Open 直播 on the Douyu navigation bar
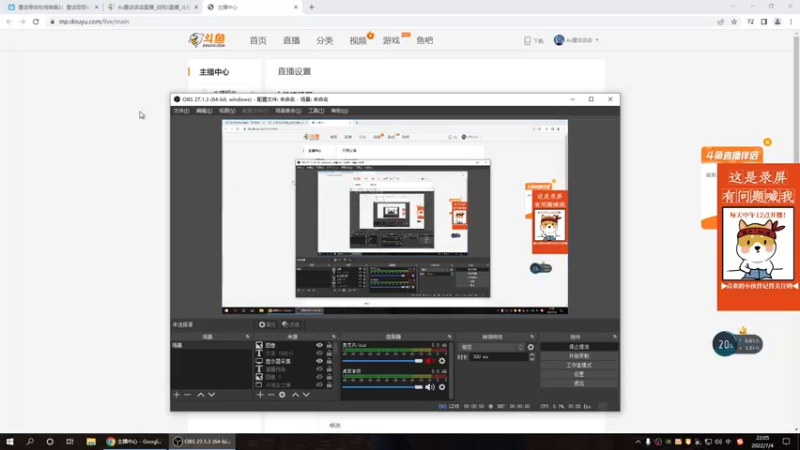The width and height of the screenshot is (800, 450). point(291,40)
